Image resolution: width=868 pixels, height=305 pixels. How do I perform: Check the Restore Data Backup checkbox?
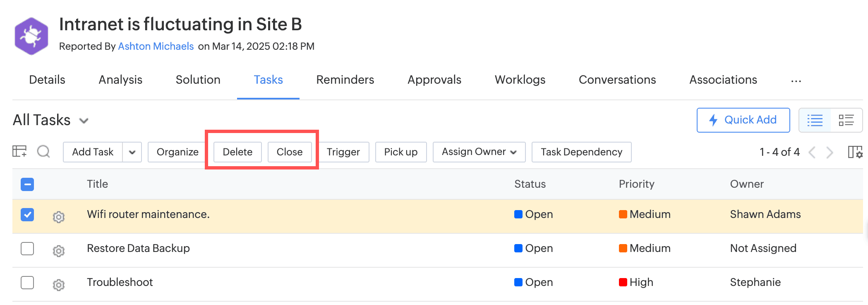(27, 249)
